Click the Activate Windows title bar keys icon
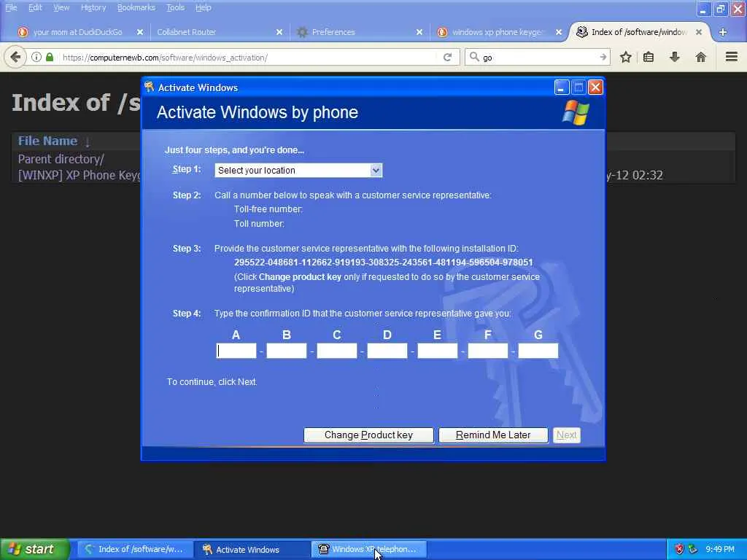This screenshot has height=560, width=747. [x=149, y=87]
